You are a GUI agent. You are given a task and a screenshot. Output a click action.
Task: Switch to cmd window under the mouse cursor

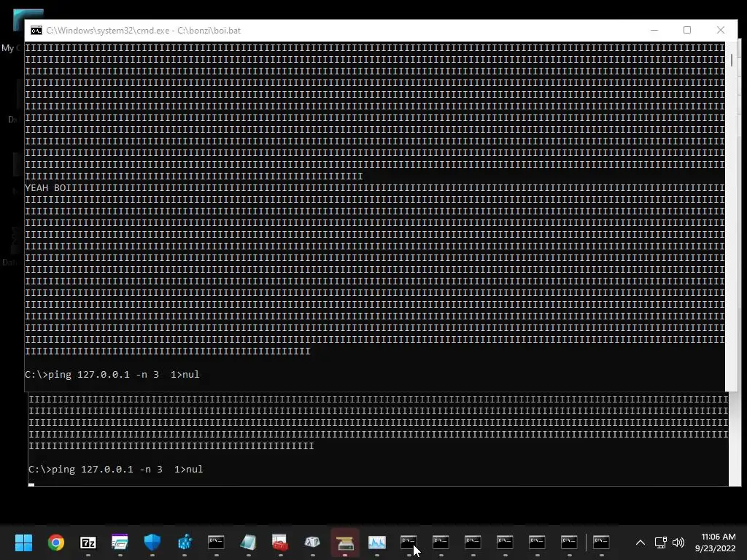tap(409, 542)
